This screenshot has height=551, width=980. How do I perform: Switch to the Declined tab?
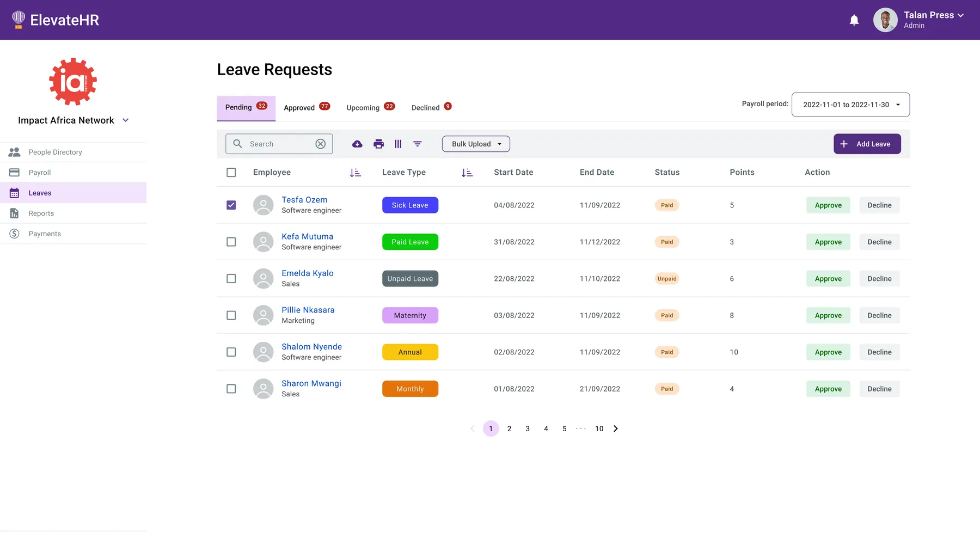[432, 108]
